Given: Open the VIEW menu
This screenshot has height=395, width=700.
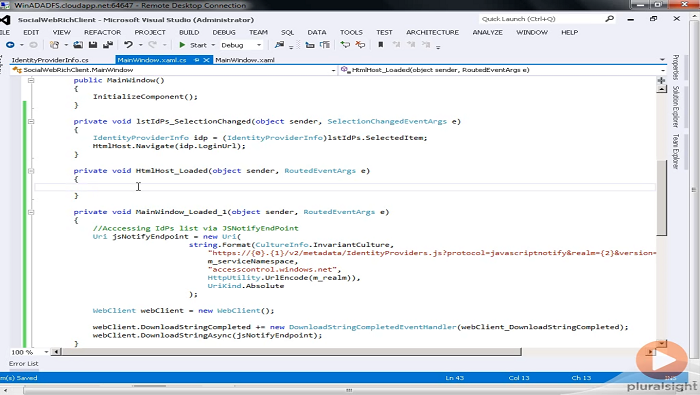Looking at the screenshot, I should tap(62, 32).
